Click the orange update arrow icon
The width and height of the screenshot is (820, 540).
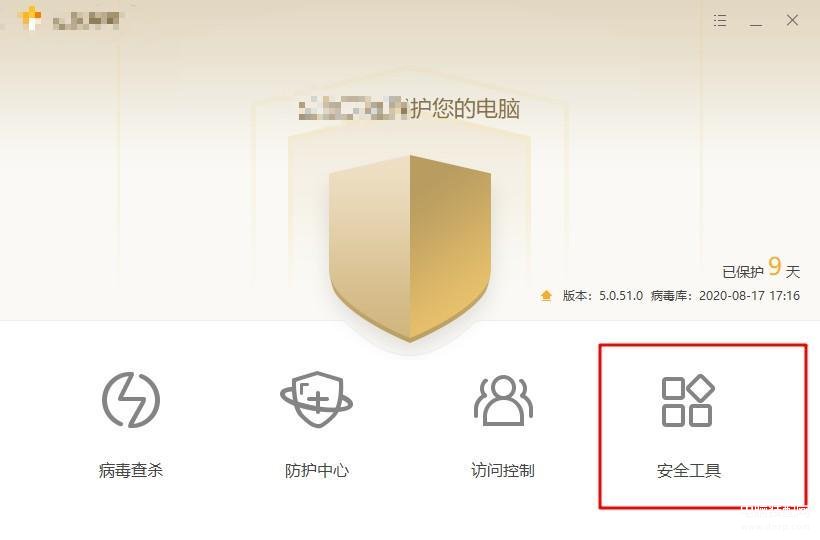pyautogui.click(x=546, y=296)
